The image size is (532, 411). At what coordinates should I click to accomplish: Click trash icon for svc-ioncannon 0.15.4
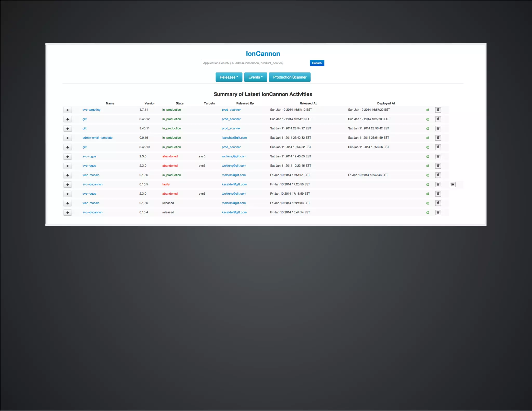click(x=438, y=213)
